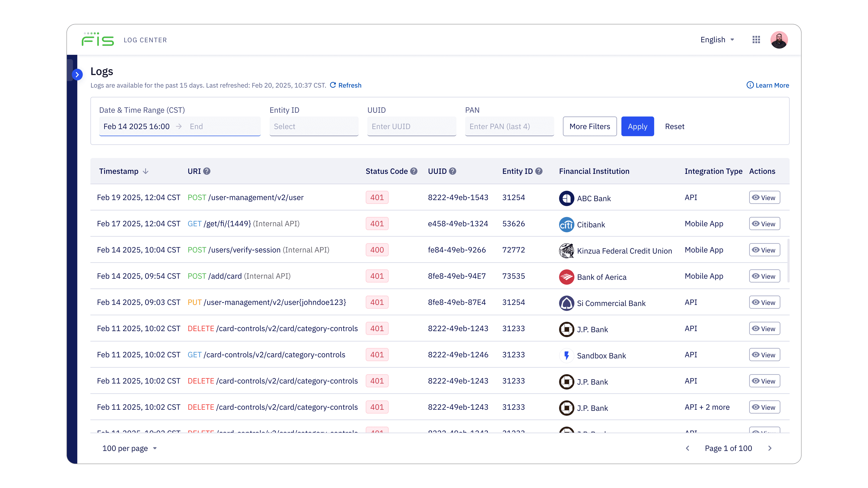Screen dimensions: 868x488
Task: Click the Status Code help icon
Action: pyautogui.click(x=414, y=171)
